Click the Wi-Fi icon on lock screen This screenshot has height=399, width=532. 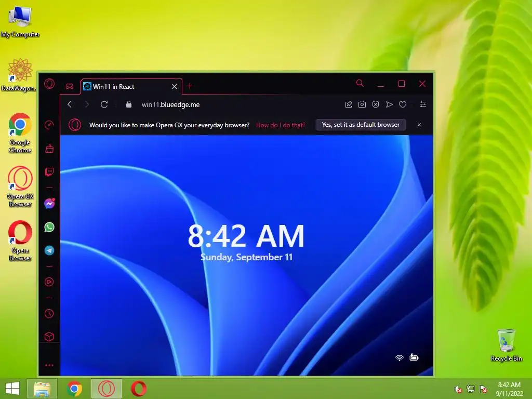[400, 357]
